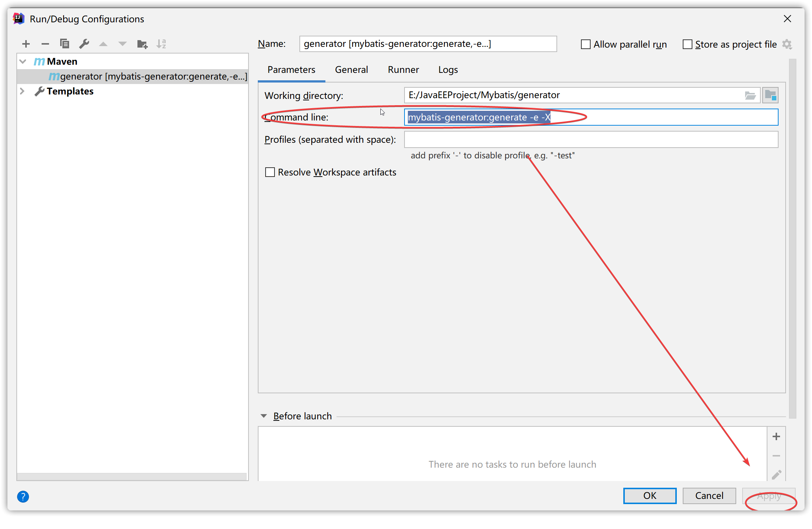Toggle Resolve Workspace artifacts checkbox

270,172
